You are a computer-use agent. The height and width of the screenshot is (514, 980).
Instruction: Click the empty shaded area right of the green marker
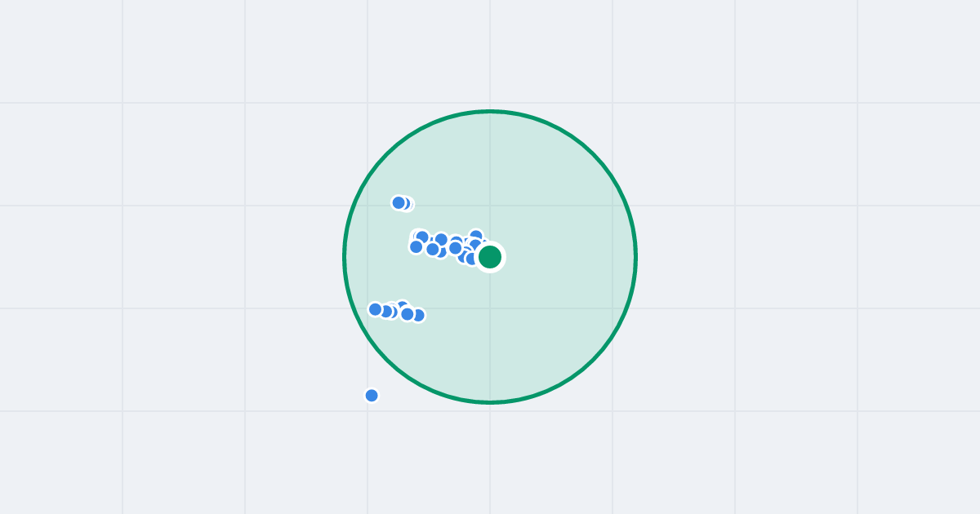pyautogui.click(x=563, y=257)
